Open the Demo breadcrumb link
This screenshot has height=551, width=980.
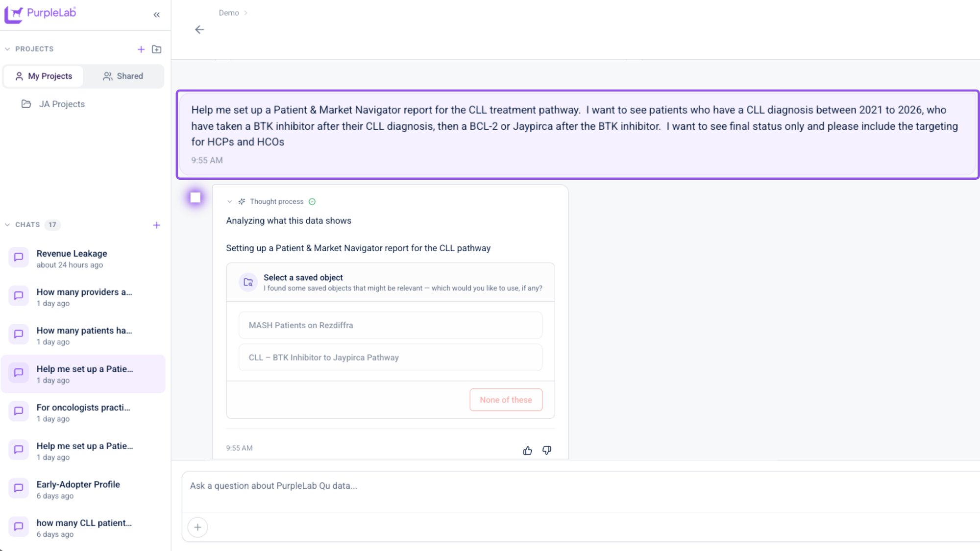(x=229, y=13)
